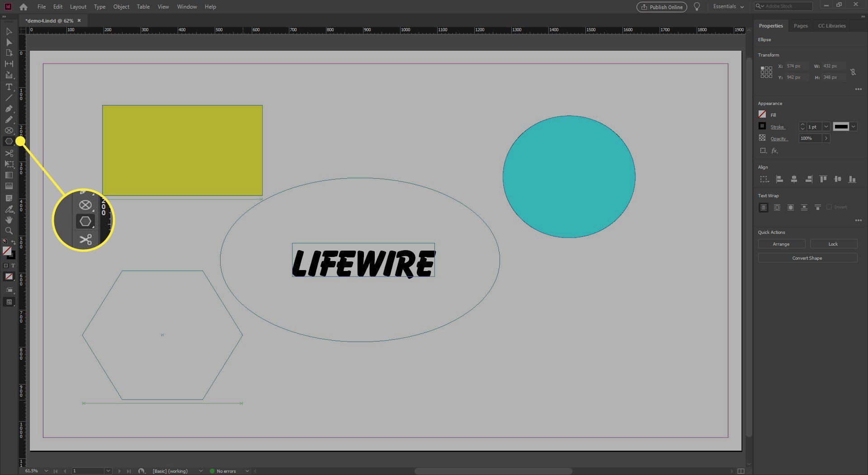Open the Align To options dropdown

pos(764,179)
